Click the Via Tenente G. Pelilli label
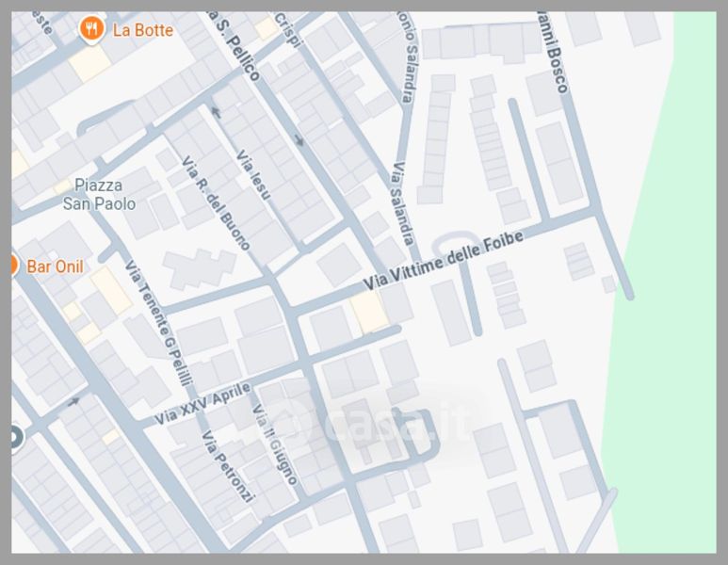Viewport: 728px width, 565px height. 158,323
